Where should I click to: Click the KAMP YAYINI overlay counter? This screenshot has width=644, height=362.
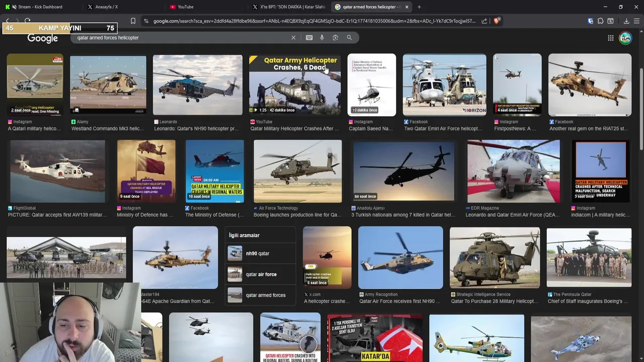pyautogui.click(x=60, y=28)
